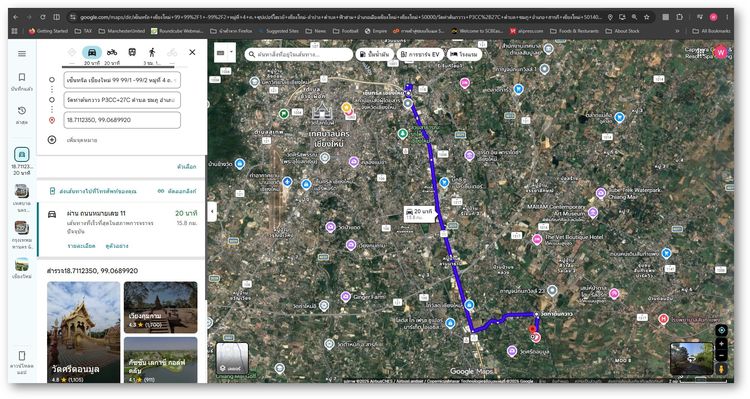Open browser extensions icon
The image size is (750, 399).
679,17
